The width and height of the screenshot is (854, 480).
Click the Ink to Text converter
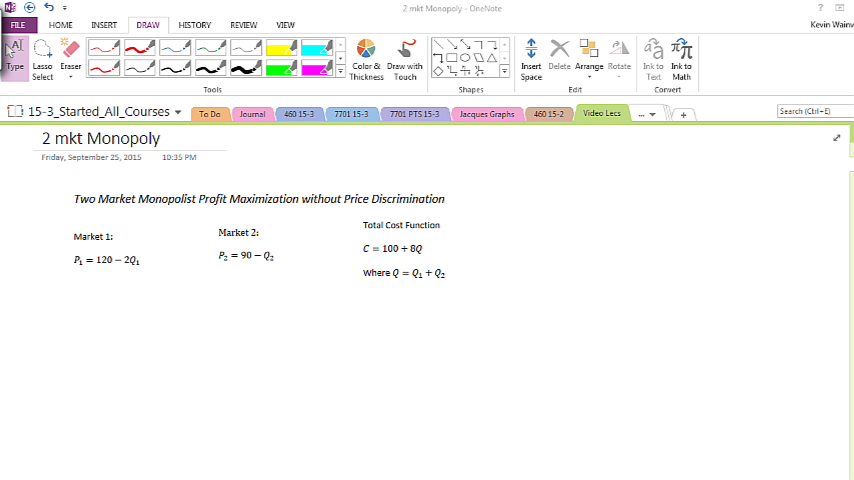(653, 59)
